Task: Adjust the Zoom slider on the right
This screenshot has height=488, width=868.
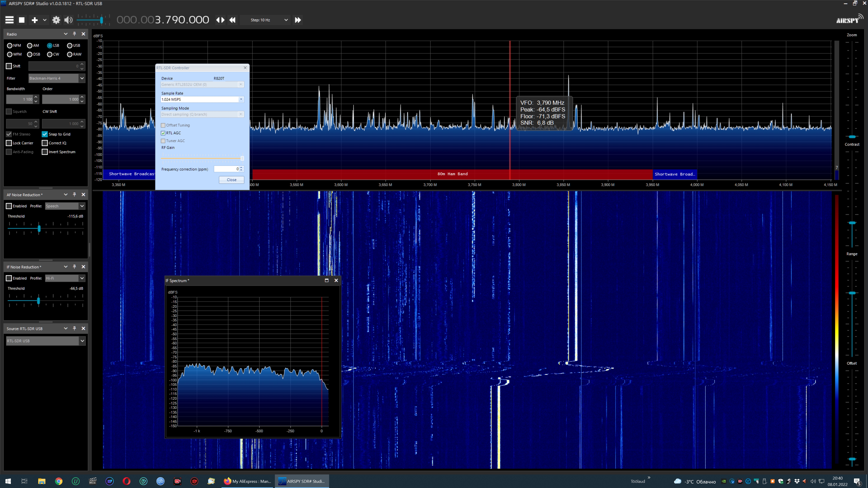Action: pos(852,137)
